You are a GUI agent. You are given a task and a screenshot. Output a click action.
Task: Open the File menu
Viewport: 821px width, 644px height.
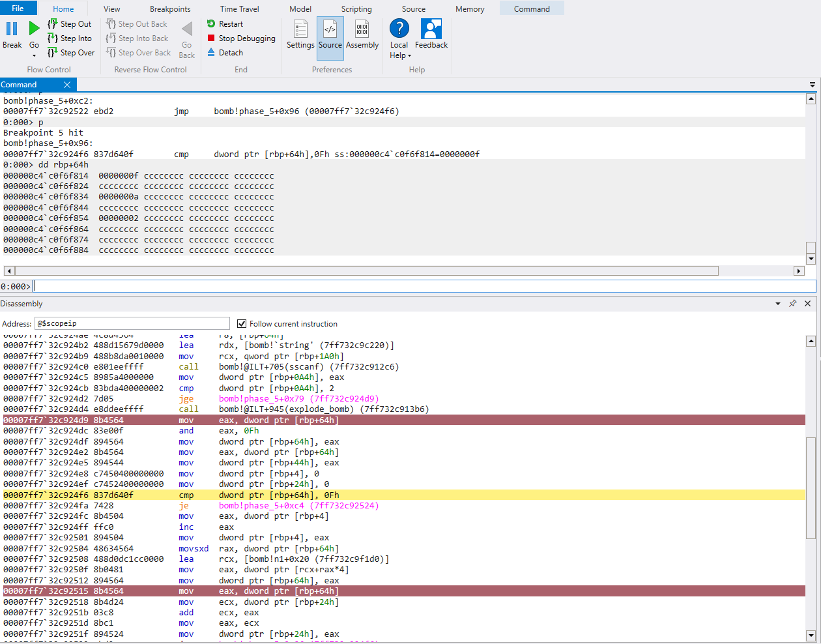pyautogui.click(x=18, y=8)
